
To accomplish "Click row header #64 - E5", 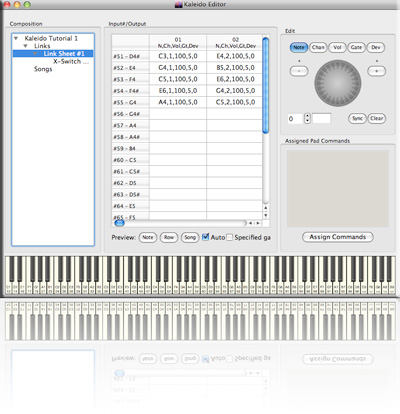I will coord(130,206).
